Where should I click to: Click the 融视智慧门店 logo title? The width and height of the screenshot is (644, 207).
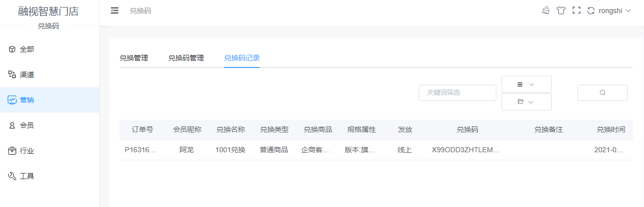49,12
